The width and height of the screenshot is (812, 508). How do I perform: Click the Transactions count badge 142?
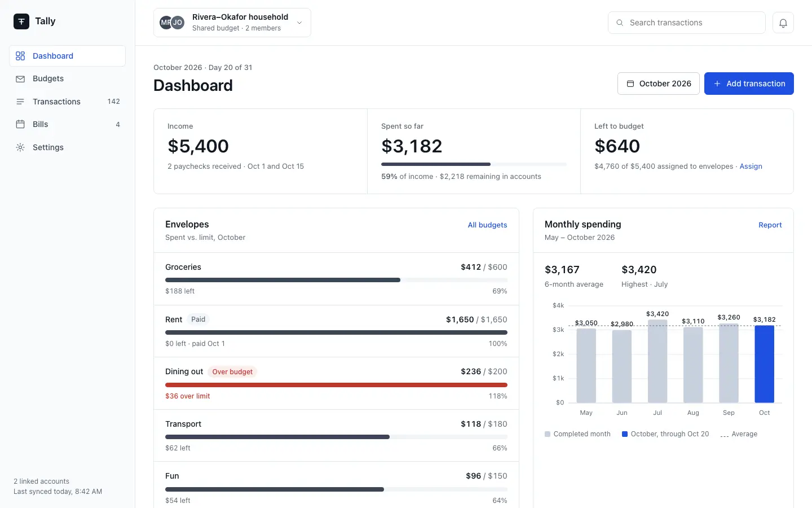[113, 102]
